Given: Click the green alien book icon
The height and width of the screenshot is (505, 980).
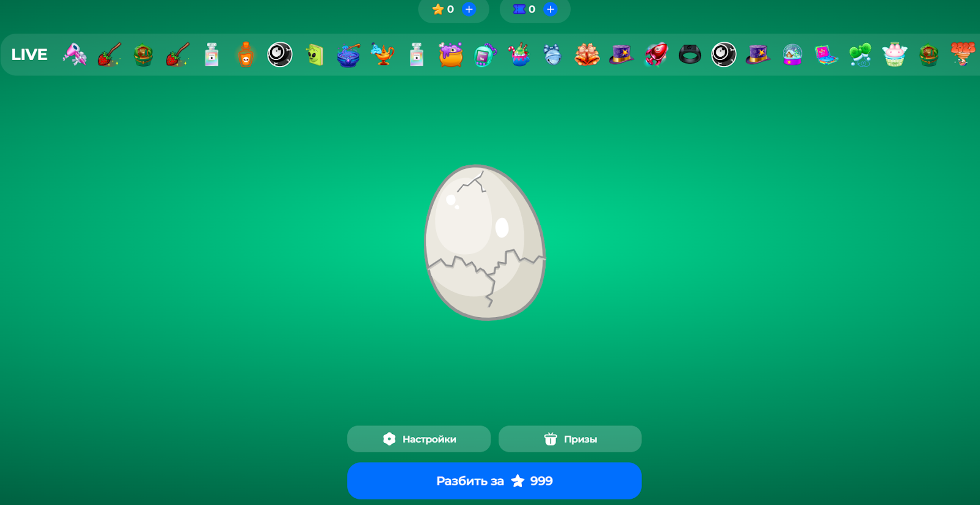Looking at the screenshot, I should tap(314, 54).
